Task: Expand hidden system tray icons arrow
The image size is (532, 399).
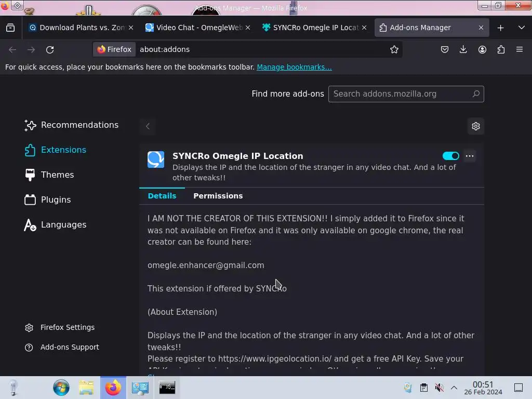Action: coord(454,388)
